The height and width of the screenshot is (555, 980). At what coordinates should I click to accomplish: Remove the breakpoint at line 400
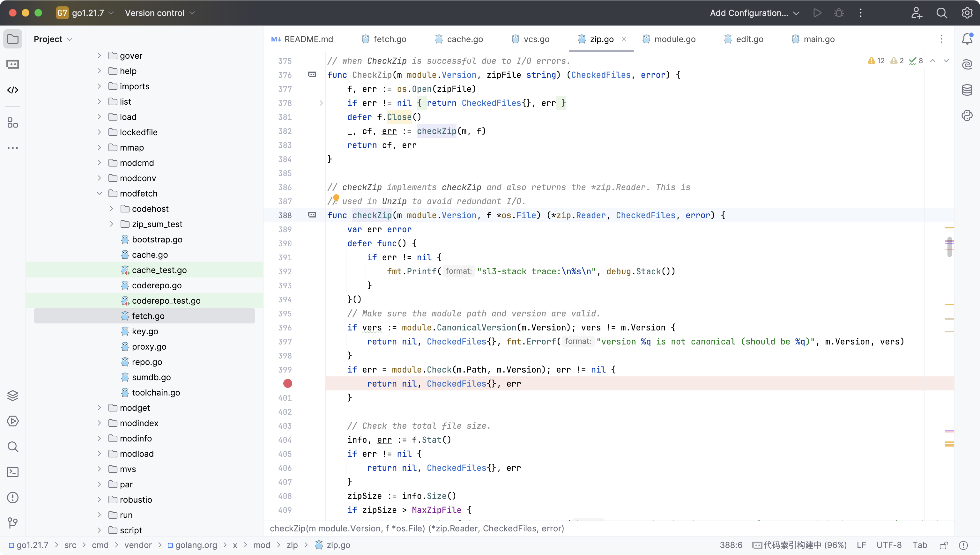288,383
